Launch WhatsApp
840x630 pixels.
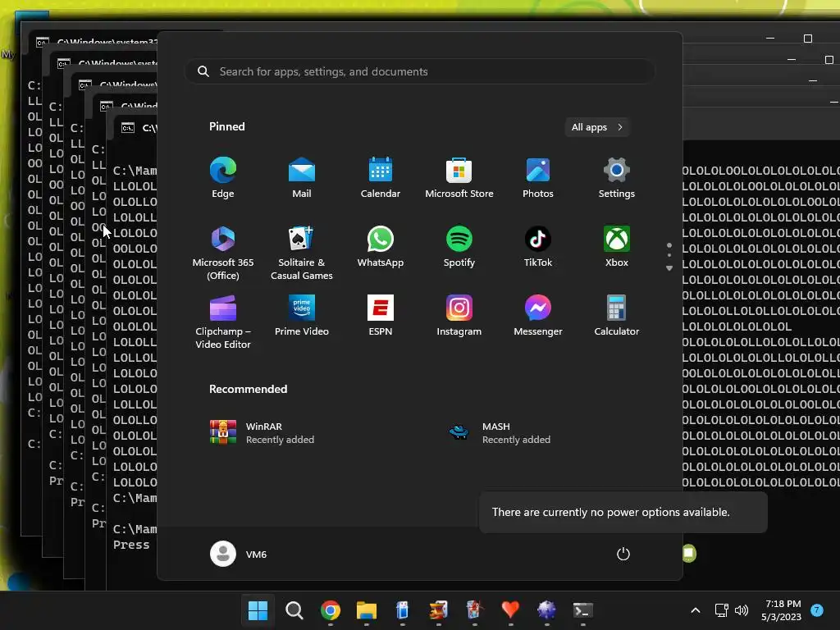pyautogui.click(x=381, y=247)
